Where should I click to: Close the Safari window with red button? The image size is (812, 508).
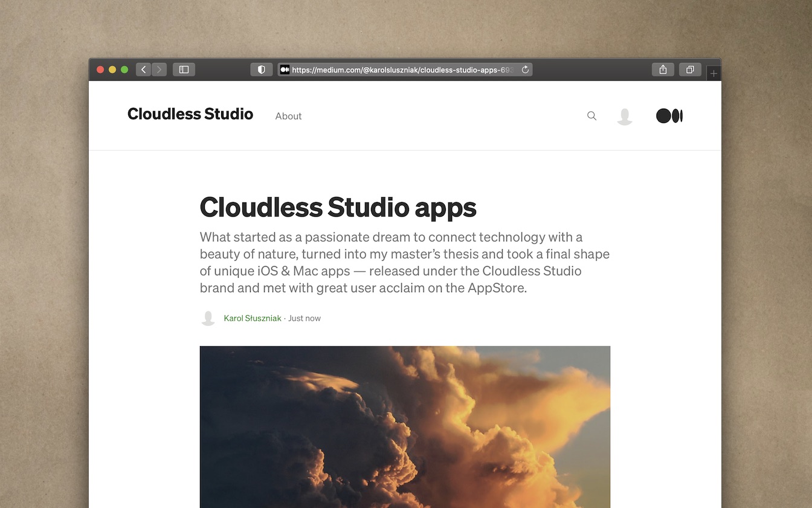[x=100, y=70]
